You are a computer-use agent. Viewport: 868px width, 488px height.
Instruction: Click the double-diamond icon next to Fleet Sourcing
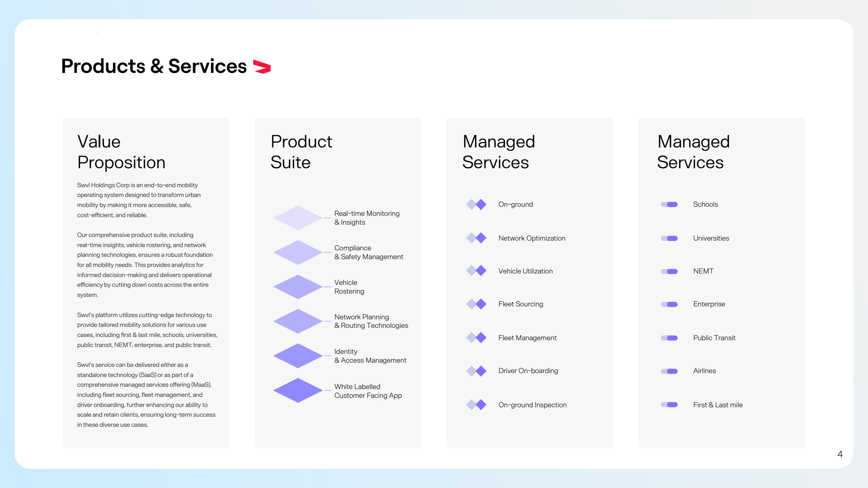pyautogui.click(x=476, y=304)
